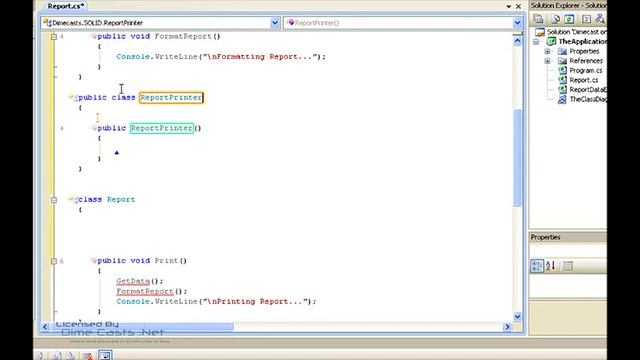Toggle Show All Files in Solution Explorer

pyautogui.click(x=555, y=19)
